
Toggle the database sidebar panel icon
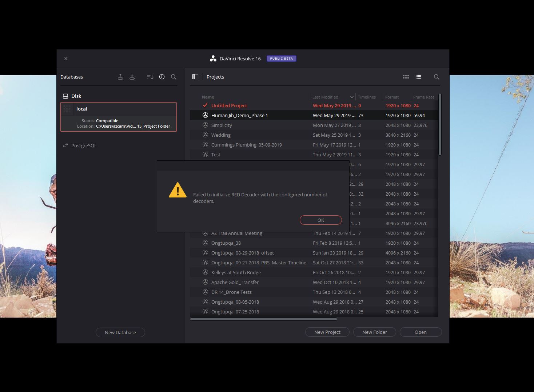[195, 77]
